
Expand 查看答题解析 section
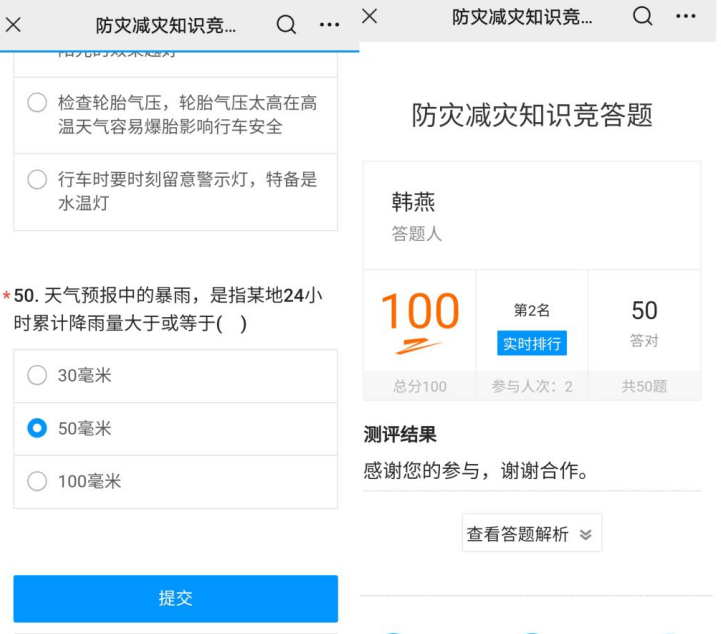click(532, 533)
